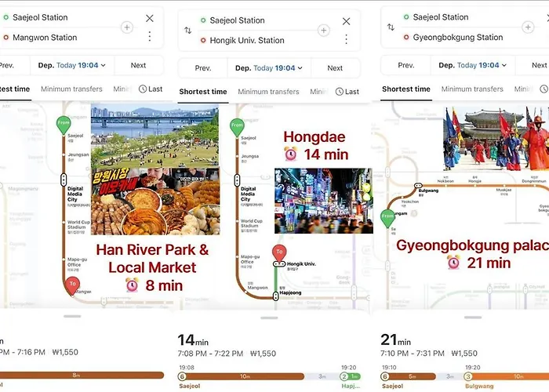Click the line 6 badge at 19:10 Saejeol
This screenshot has height=392, width=549.
385,376
